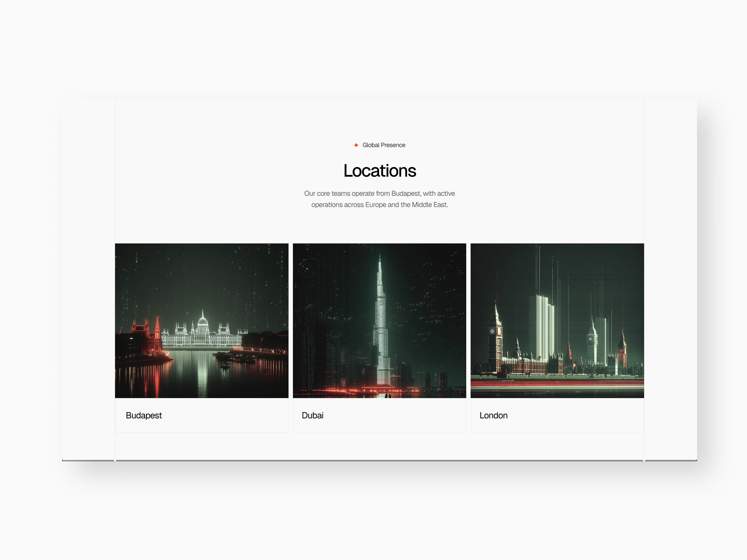This screenshot has height=560, width=747.
Task: Click the London card title
Action: (x=493, y=416)
